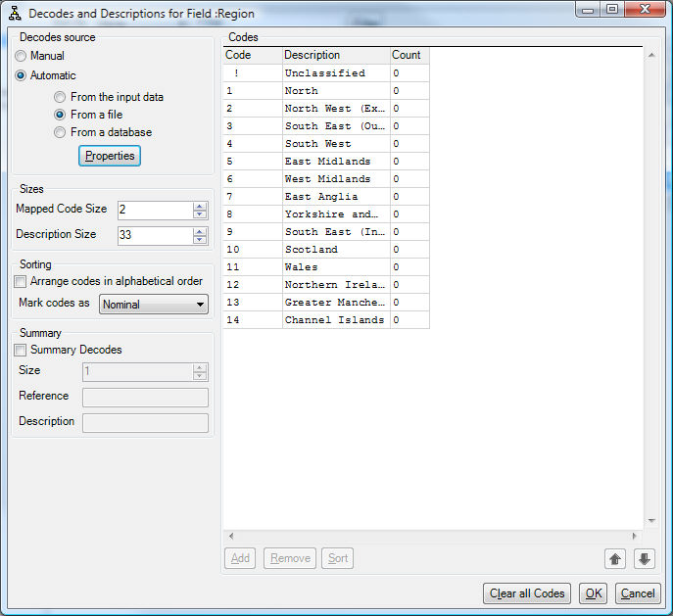Increase Description Size with up arrow
The height and width of the screenshot is (616, 673).
click(x=200, y=232)
